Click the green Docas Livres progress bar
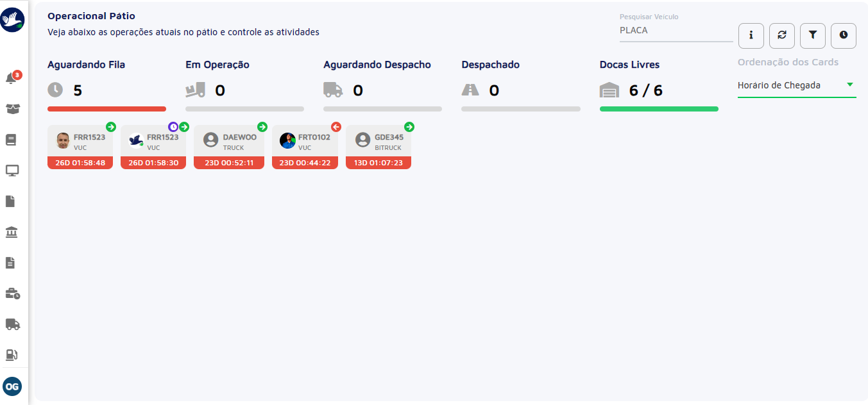868x405 pixels. coord(659,109)
